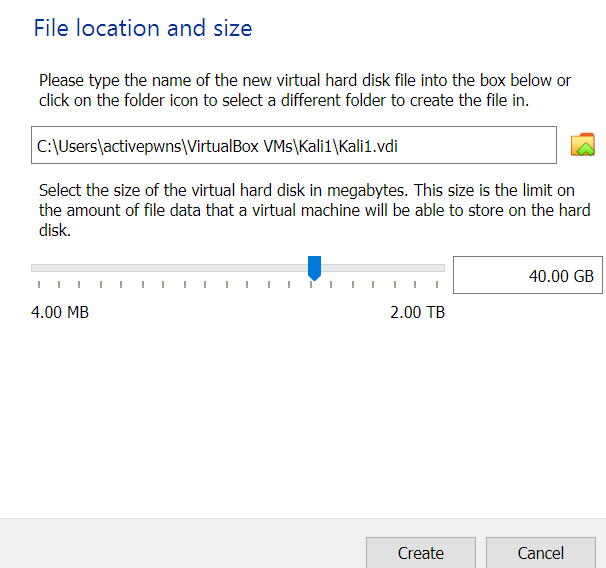
Task: Click the gray footer bar left of Create
Action: click(182, 545)
